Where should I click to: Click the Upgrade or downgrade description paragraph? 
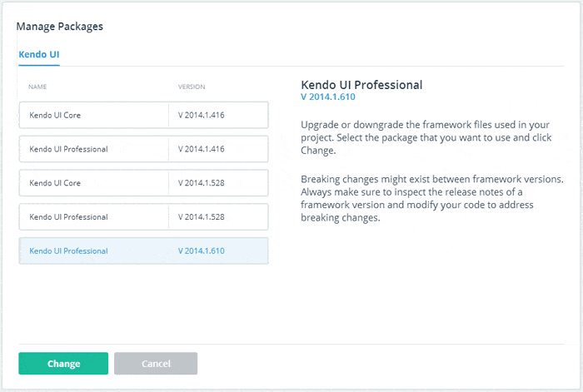pos(426,137)
